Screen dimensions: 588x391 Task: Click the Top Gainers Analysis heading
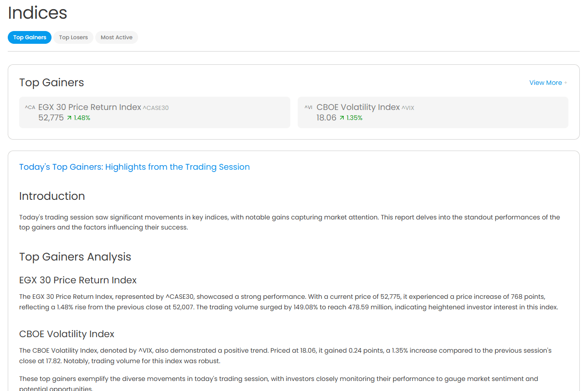75,257
